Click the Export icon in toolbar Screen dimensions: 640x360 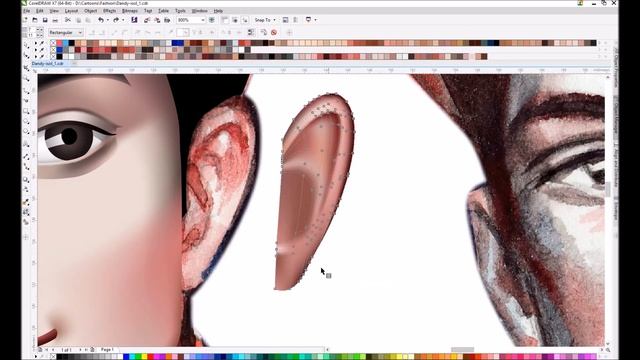(x=158, y=20)
